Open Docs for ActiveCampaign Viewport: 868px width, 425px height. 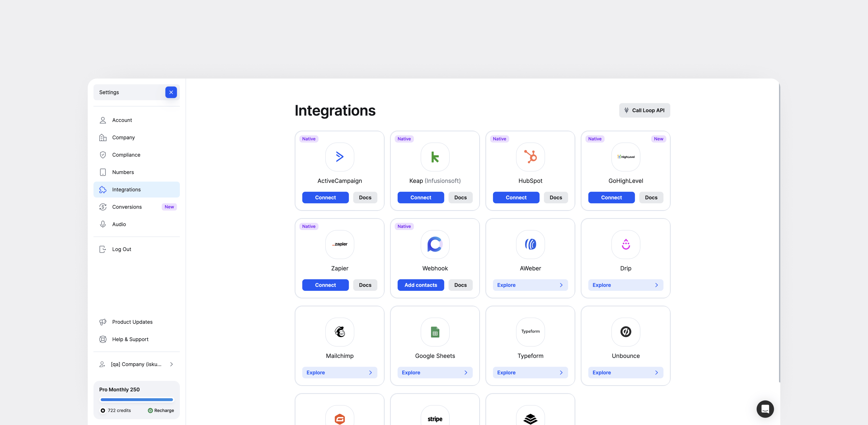[365, 197]
